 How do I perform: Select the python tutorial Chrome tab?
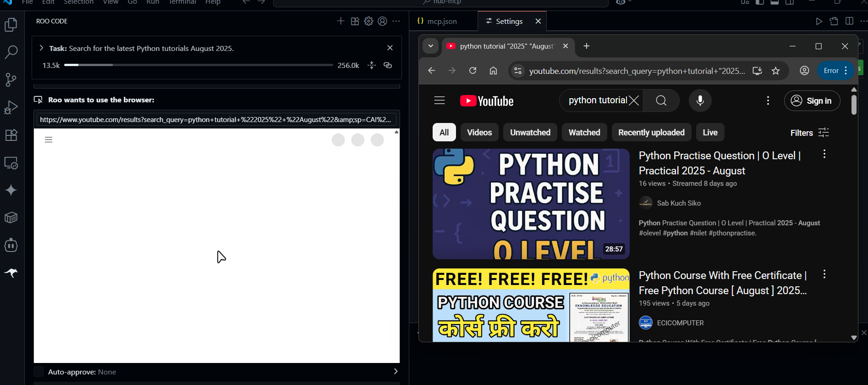[x=506, y=46]
